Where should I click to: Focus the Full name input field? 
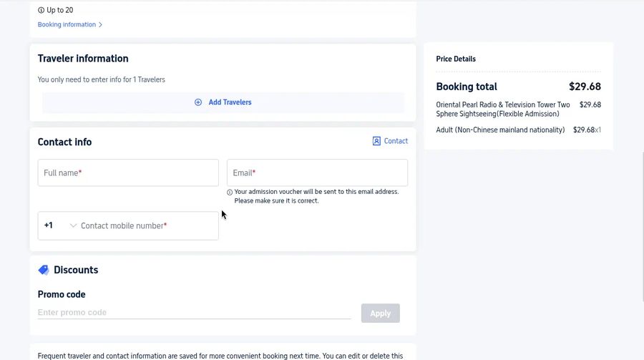128,172
